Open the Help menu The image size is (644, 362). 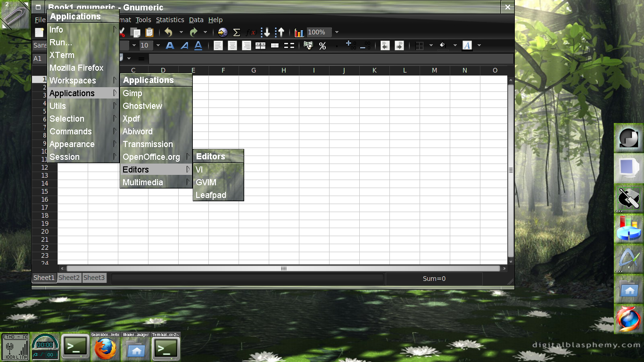(215, 20)
